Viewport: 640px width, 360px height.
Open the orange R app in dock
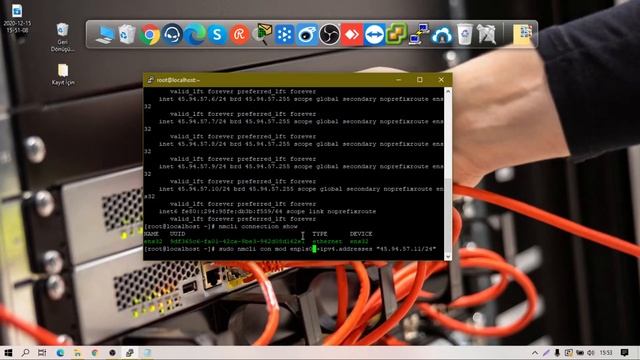point(240,35)
